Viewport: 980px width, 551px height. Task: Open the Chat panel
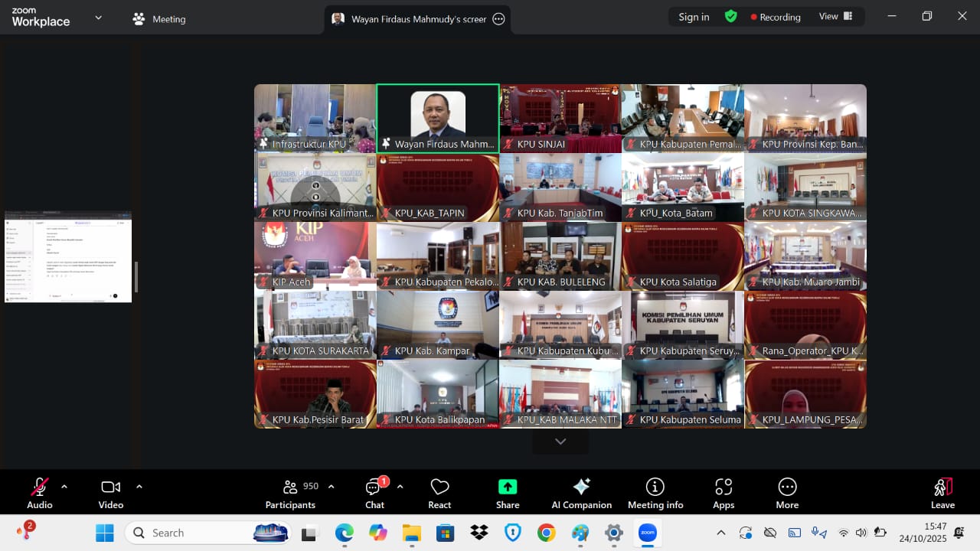(374, 493)
